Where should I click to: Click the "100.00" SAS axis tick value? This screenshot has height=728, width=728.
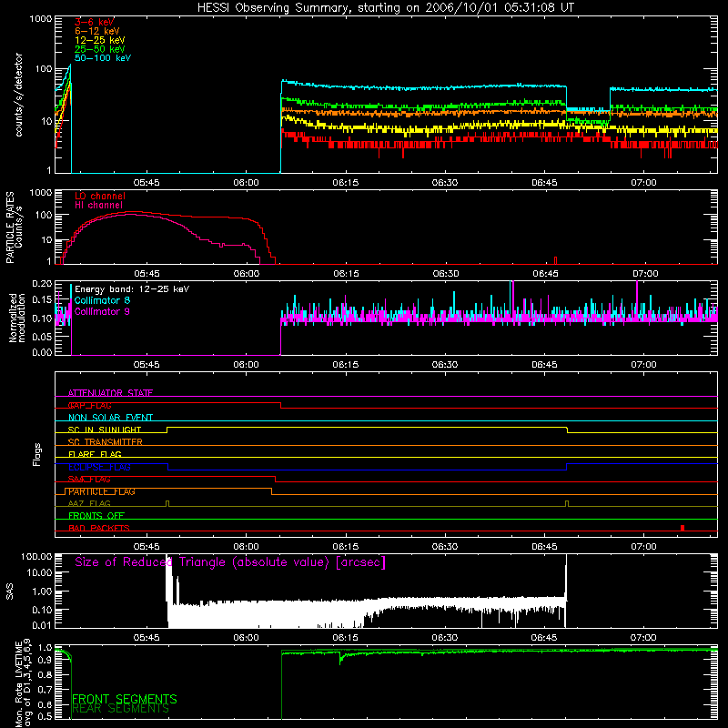pos(36,556)
